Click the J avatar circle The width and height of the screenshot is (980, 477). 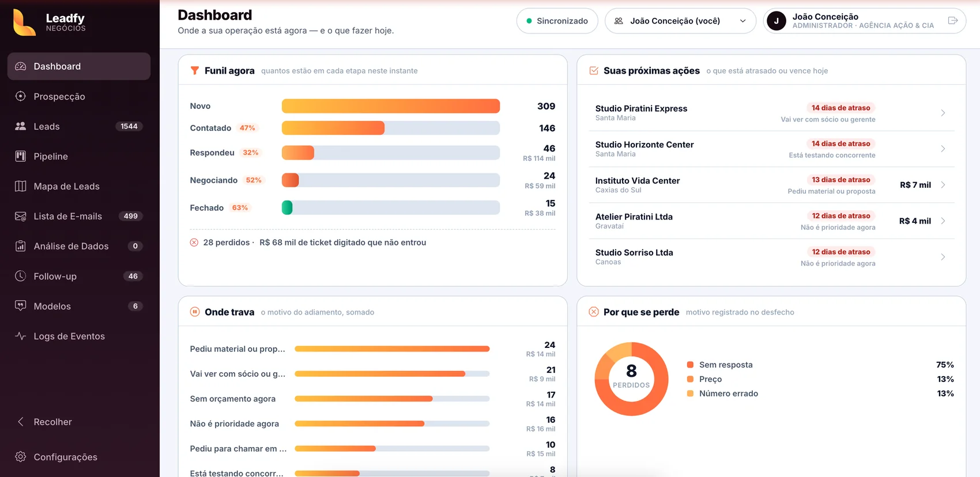tap(777, 21)
